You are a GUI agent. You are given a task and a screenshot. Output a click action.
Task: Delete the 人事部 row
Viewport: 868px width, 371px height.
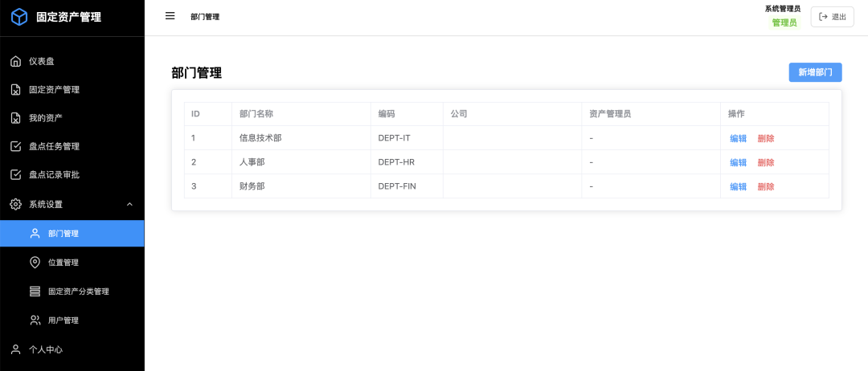pos(766,162)
